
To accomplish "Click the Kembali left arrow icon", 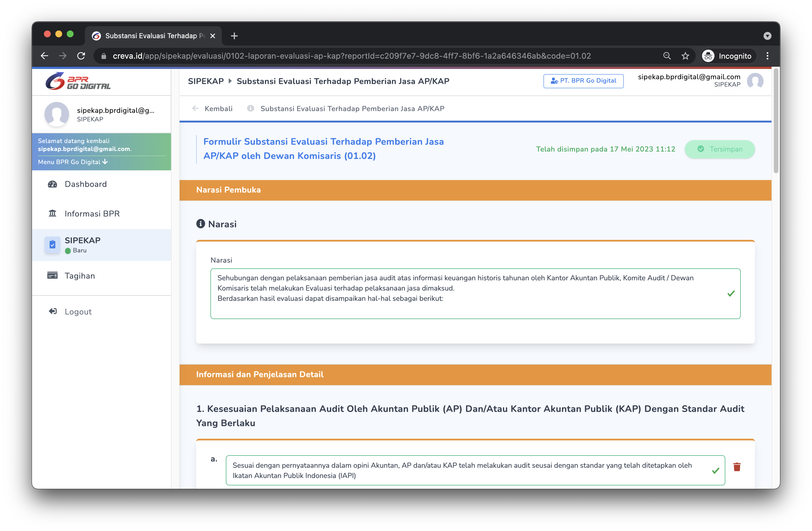I will (x=196, y=108).
